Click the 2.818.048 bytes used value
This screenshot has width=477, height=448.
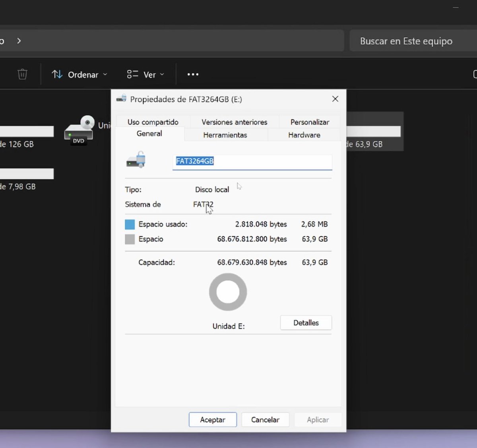pos(261,224)
